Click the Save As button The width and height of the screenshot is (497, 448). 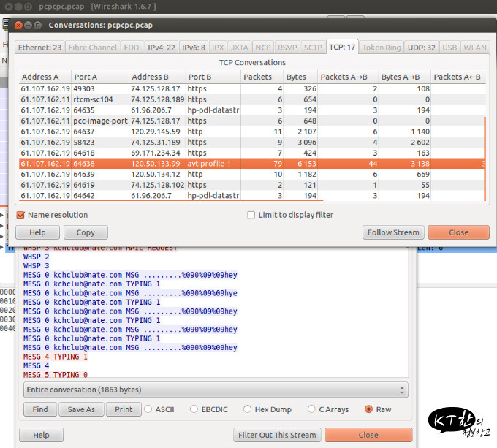pyautogui.click(x=81, y=409)
